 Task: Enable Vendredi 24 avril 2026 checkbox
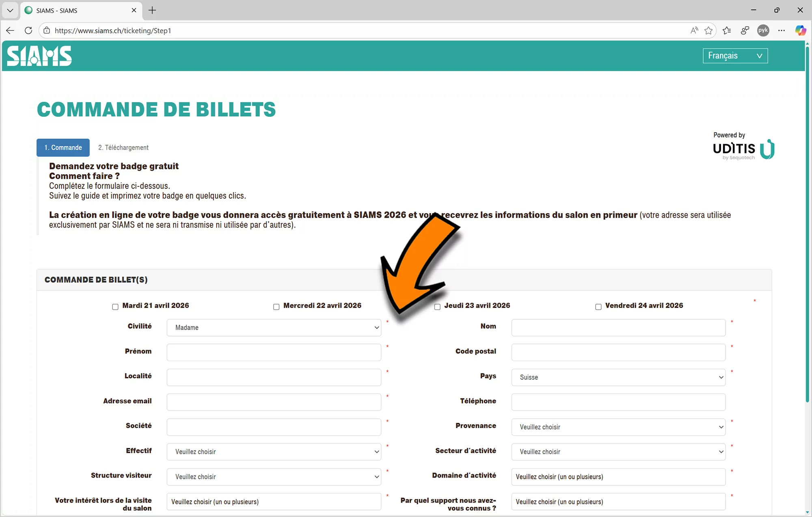tap(598, 307)
